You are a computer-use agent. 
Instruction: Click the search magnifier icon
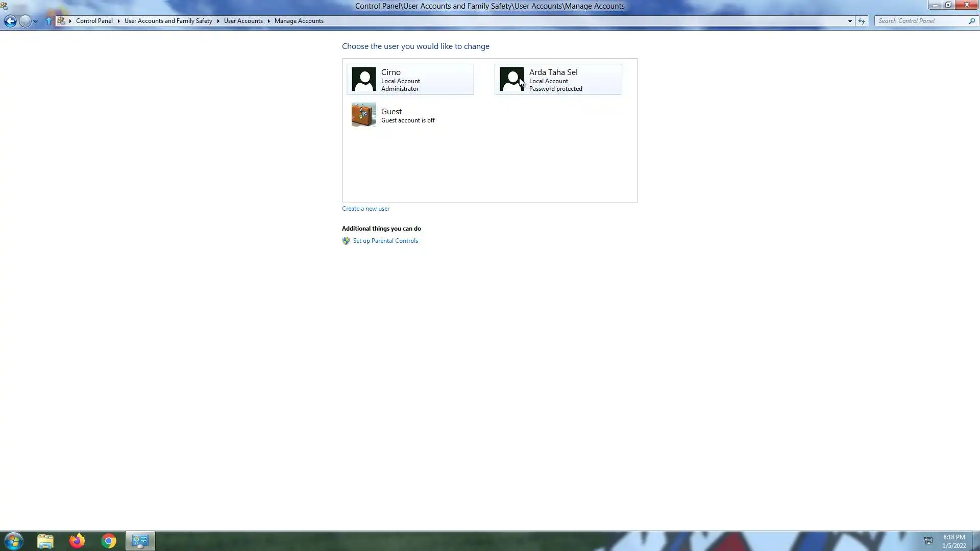(972, 21)
